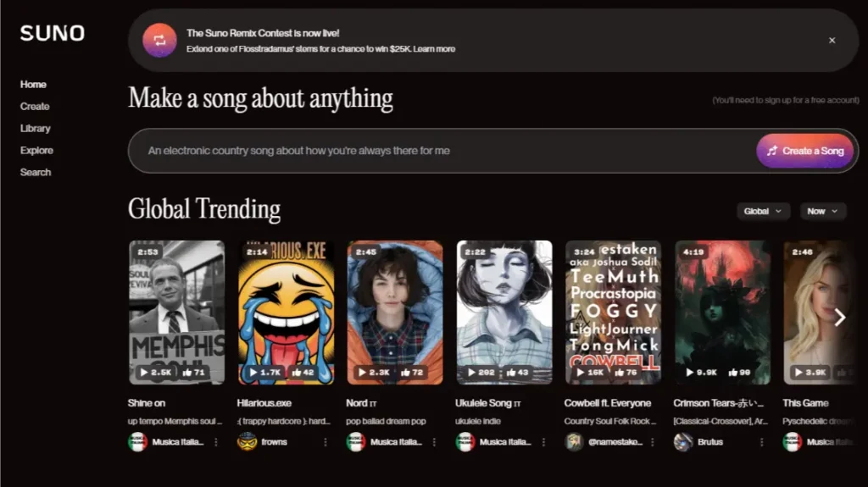Open Musica Italia avatar under This Game

pos(793,441)
